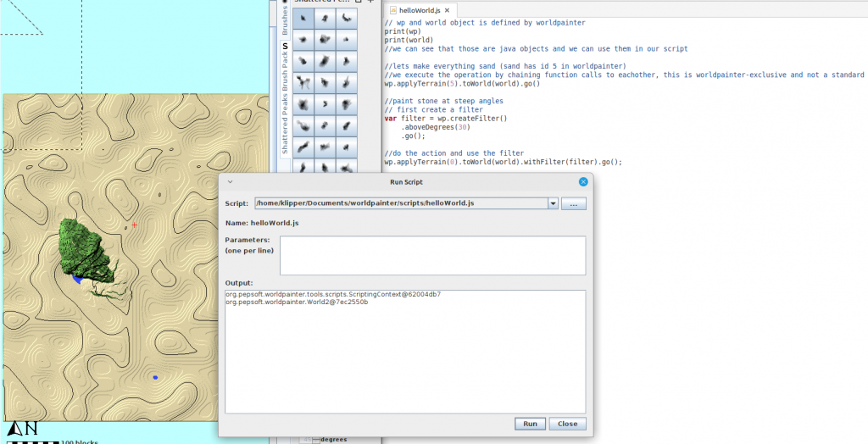
Task: Select the third-row middle brush
Action: pos(325,61)
